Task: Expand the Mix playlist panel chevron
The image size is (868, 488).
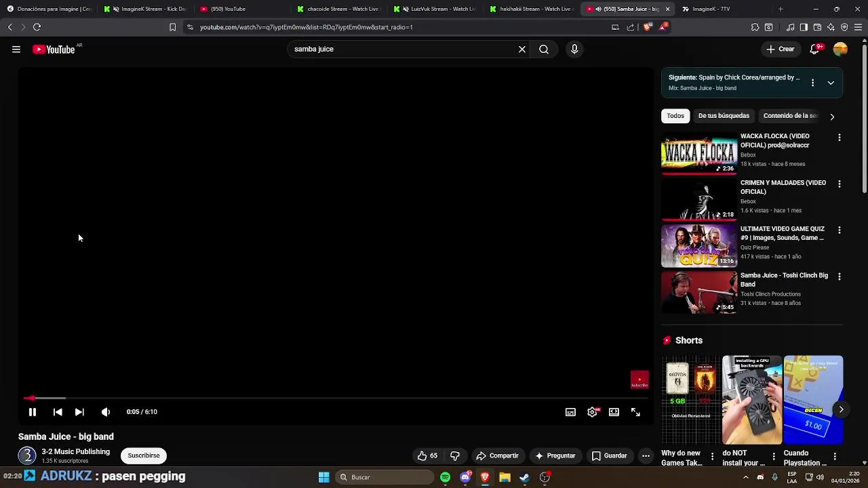Action: 831,83
